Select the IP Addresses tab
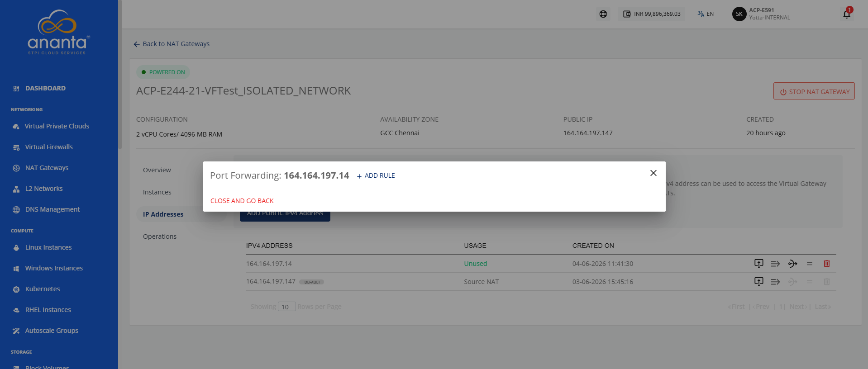The image size is (868, 369). pos(163,214)
